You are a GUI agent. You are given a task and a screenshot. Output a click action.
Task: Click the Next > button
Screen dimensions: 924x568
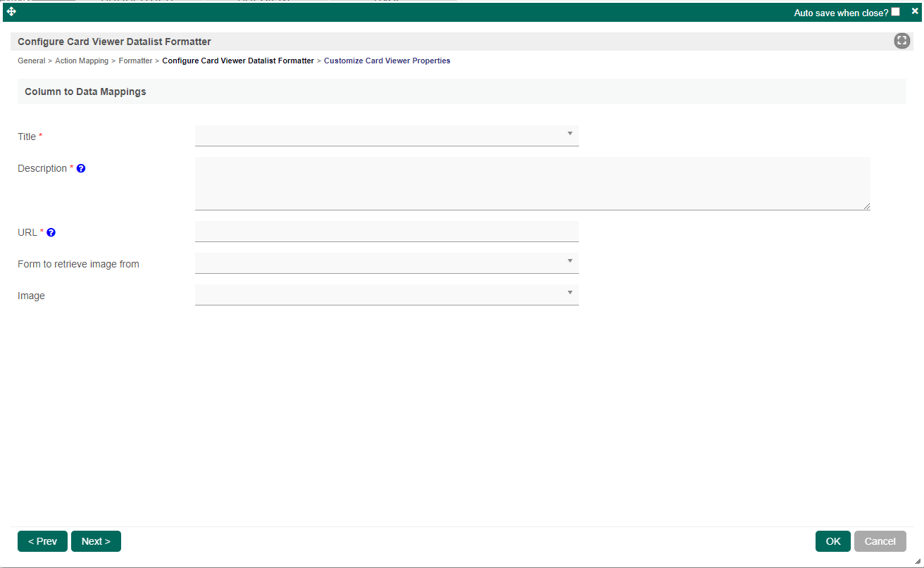point(96,541)
